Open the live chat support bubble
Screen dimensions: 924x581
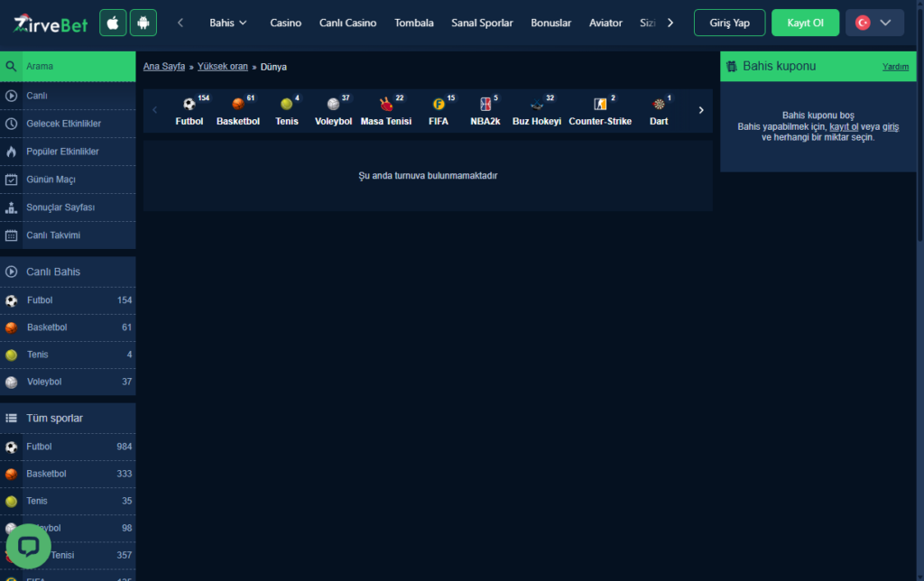(28, 546)
